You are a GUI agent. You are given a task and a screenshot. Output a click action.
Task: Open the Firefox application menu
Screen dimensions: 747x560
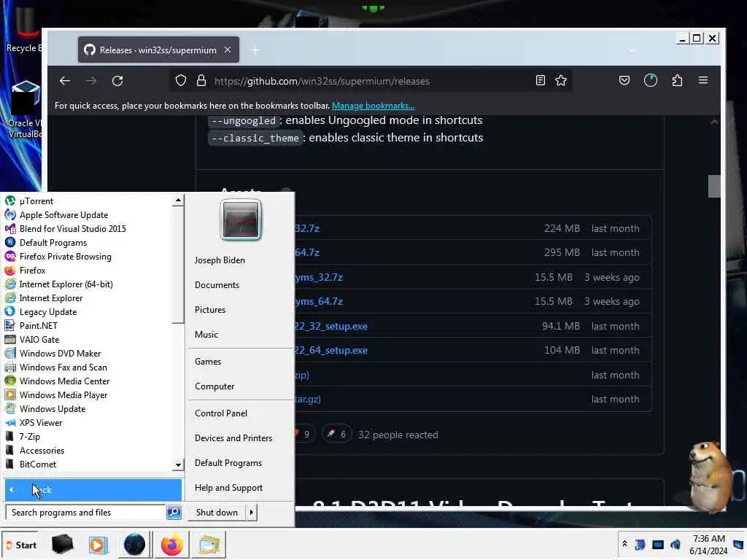(x=703, y=80)
